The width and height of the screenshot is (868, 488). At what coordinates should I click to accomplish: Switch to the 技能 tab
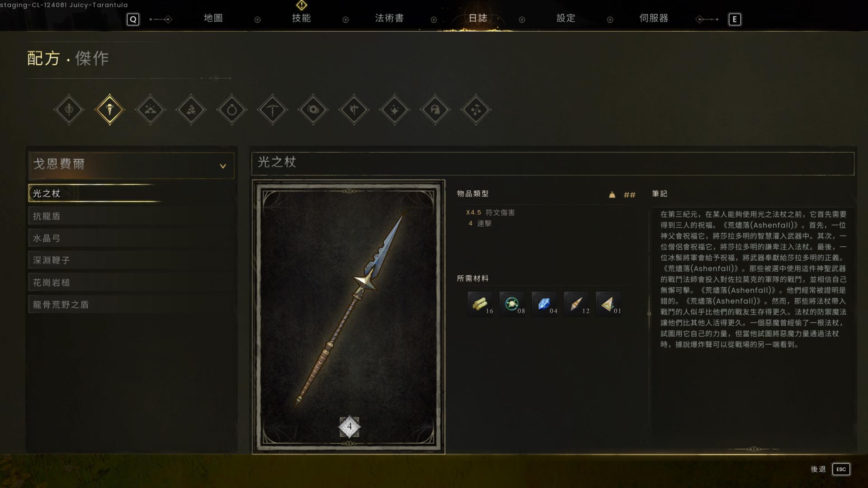tap(302, 18)
